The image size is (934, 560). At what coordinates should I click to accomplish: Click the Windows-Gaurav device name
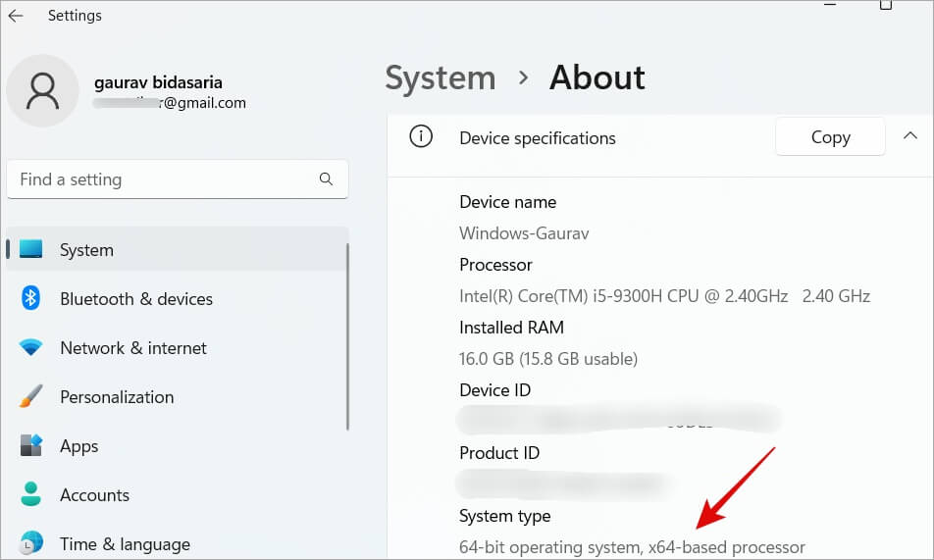[x=524, y=233]
